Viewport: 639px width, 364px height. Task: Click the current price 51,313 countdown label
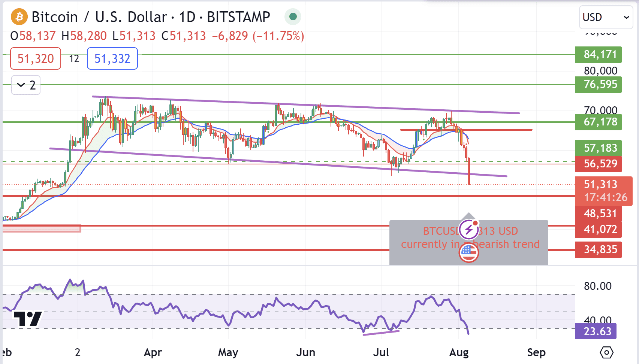click(x=604, y=191)
